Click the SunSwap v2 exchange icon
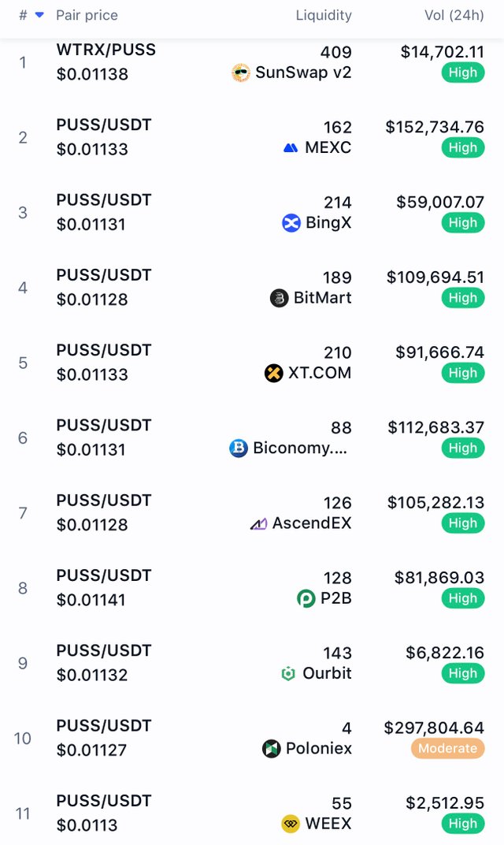The width and height of the screenshot is (504, 845). tap(241, 73)
